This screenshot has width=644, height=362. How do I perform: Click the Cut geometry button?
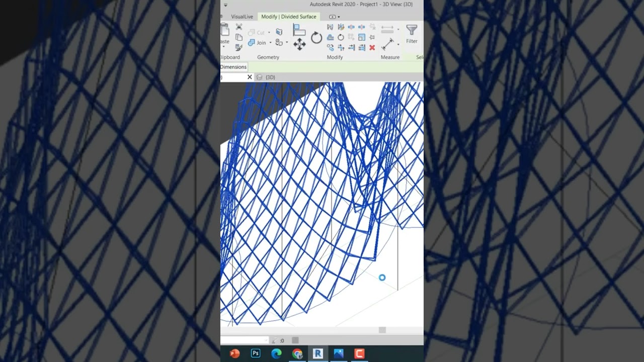[257, 33]
